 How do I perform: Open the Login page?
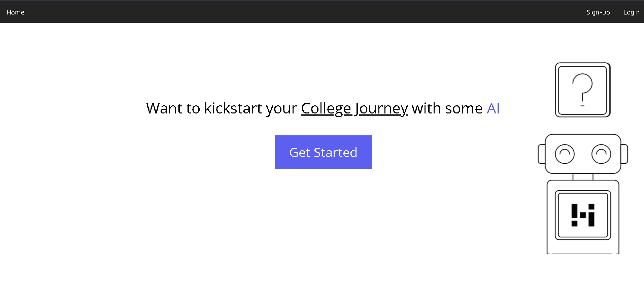[x=631, y=12]
